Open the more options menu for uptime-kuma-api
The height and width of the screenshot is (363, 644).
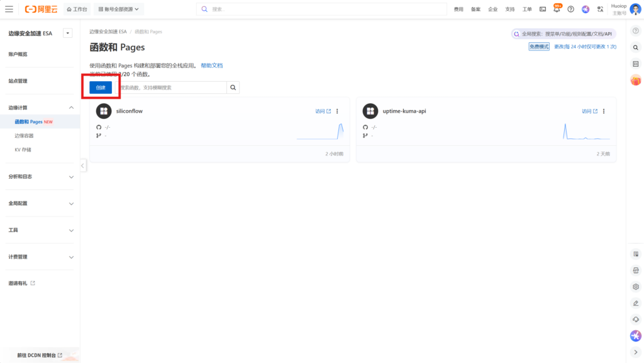pyautogui.click(x=604, y=111)
